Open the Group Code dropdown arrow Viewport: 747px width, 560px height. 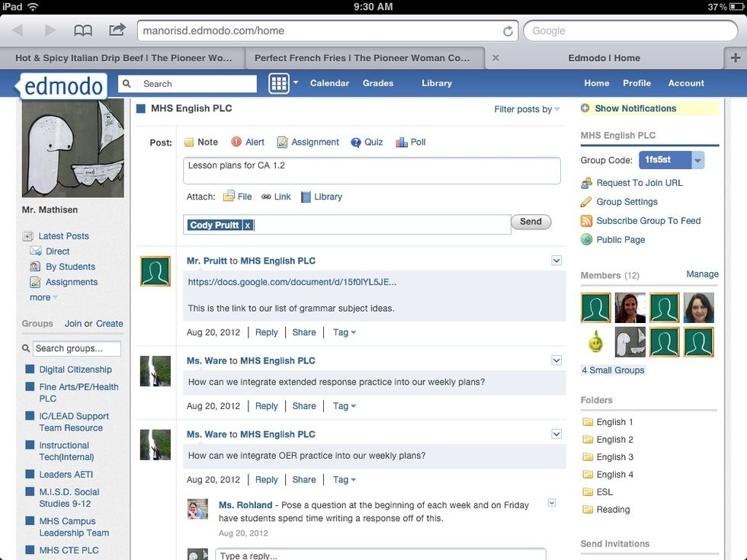pos(697,161)
